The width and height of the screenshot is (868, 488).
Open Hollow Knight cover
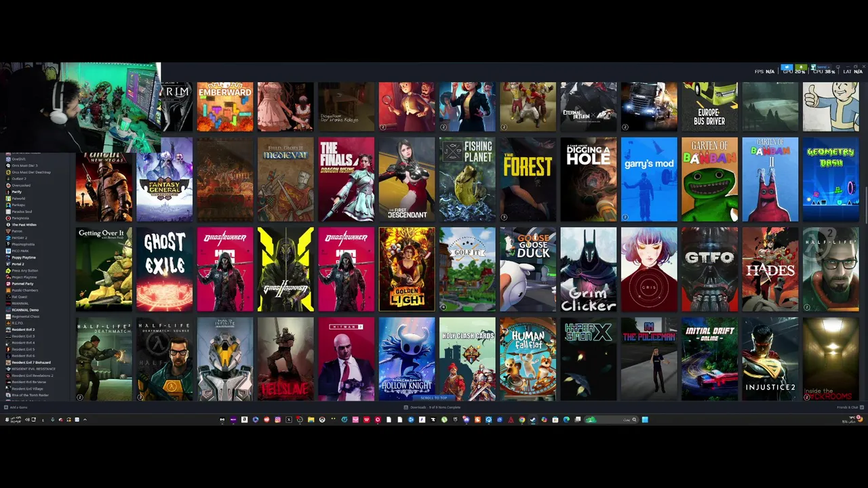click(407, 359)
